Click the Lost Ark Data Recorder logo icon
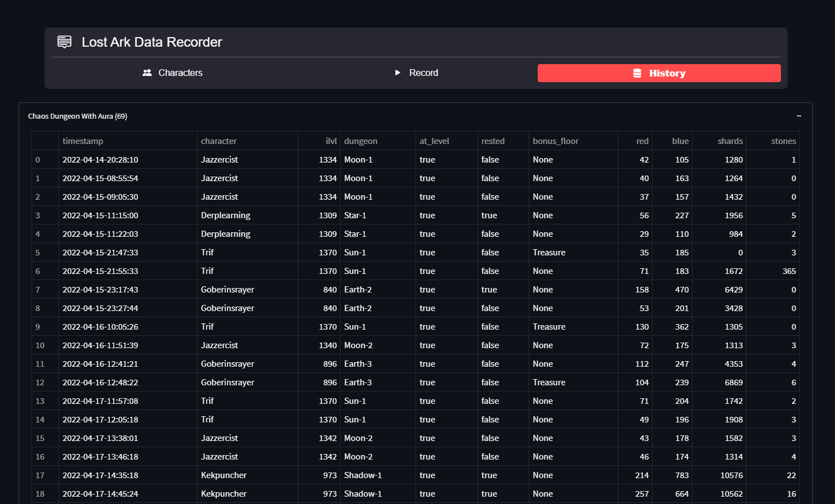 (x=65, y=42)
